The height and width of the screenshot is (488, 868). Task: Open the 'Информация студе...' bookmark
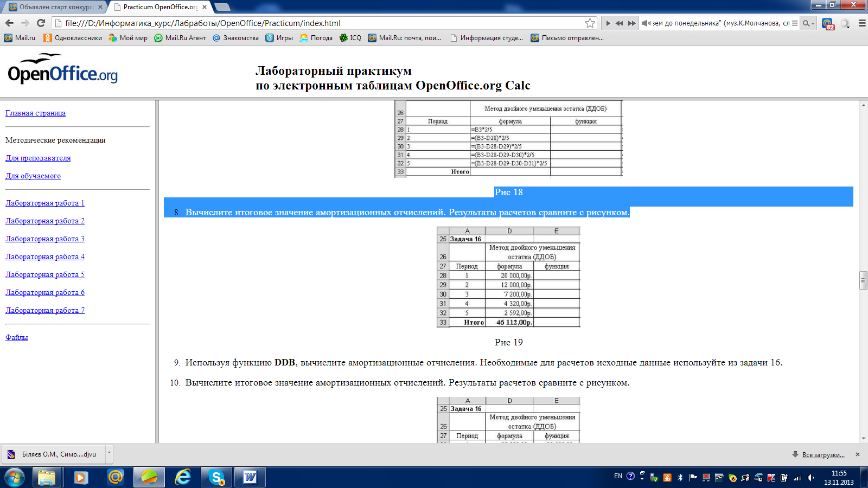pyautogui.click(x=487, y=38)
